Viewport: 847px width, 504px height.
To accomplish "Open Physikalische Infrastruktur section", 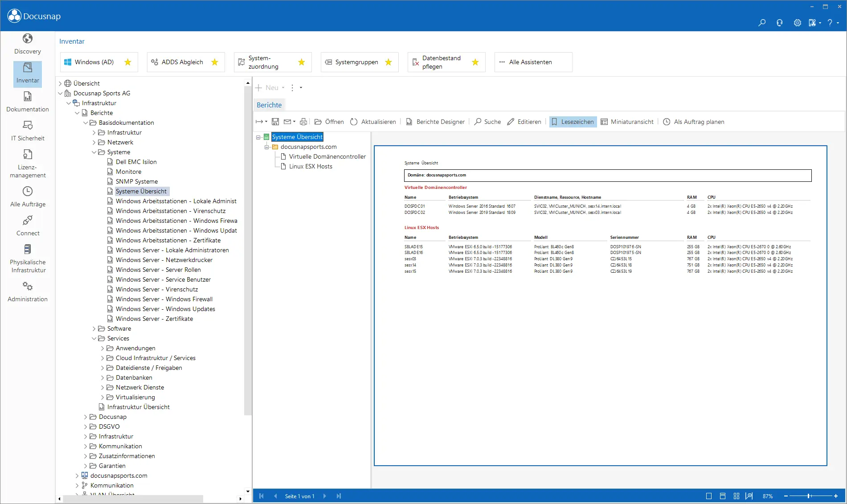I will point(28,259).
